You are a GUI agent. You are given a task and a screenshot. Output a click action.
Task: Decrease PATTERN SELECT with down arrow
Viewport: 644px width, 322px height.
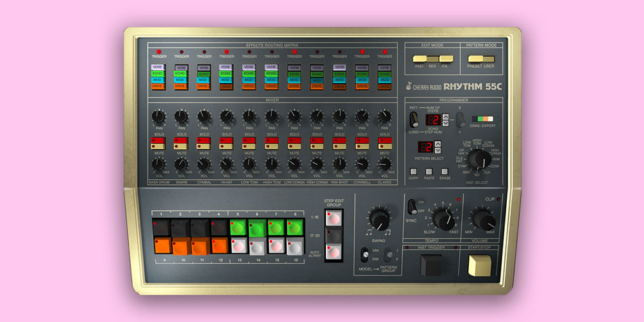click(438, 150)
